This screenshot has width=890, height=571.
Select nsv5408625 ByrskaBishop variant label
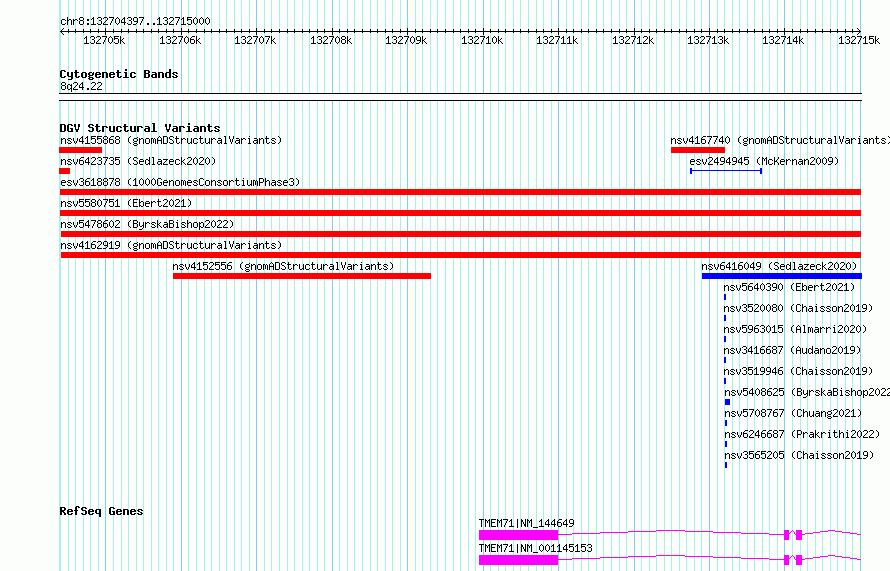[807, 392]
